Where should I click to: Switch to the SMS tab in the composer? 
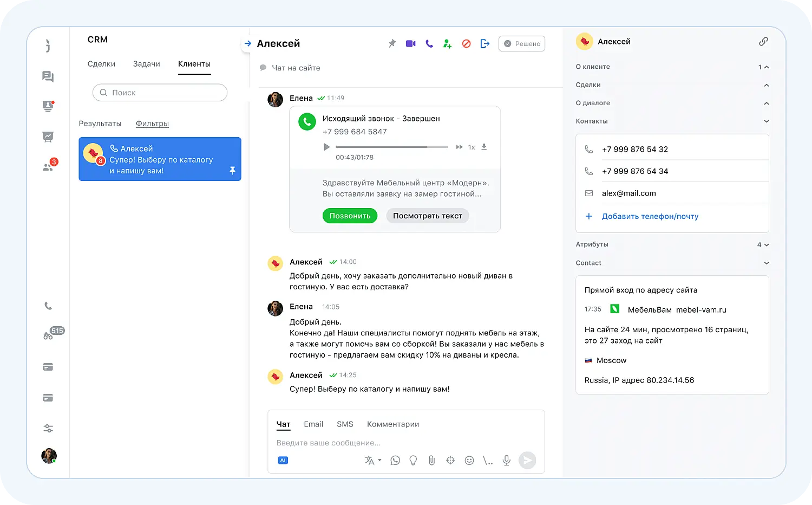[345, 424]
